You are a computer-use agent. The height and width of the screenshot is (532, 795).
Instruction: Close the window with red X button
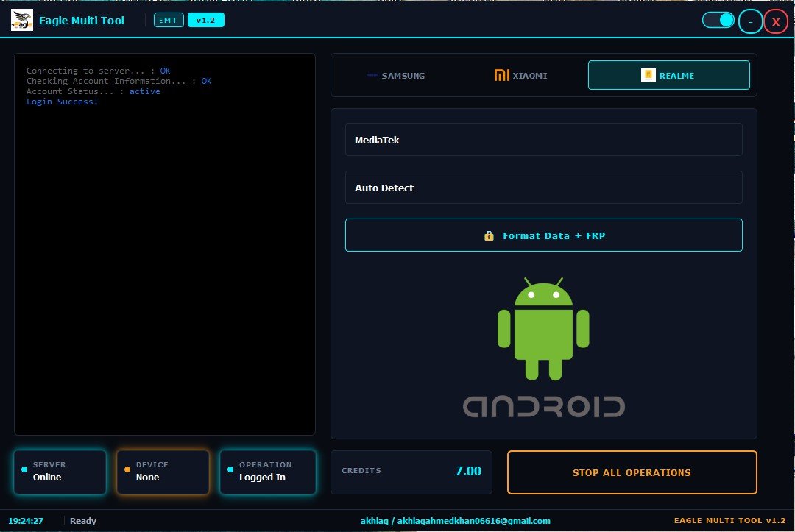[x=776, y=22]
